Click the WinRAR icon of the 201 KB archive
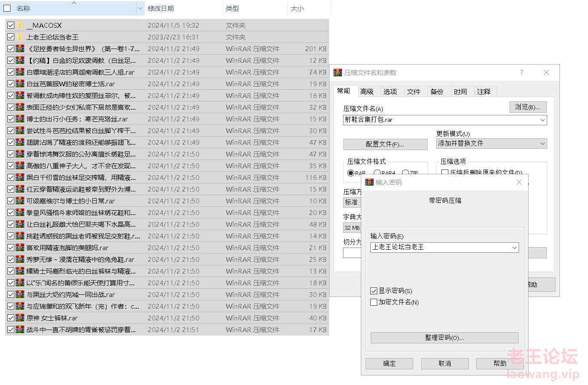Screen dimensions: 588x385 [x=20, y=49]
